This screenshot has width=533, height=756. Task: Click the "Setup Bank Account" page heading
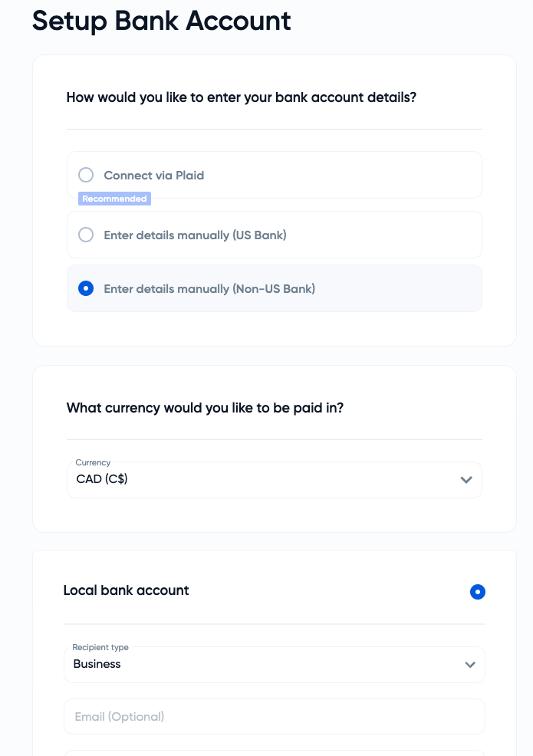pos(162,21)
